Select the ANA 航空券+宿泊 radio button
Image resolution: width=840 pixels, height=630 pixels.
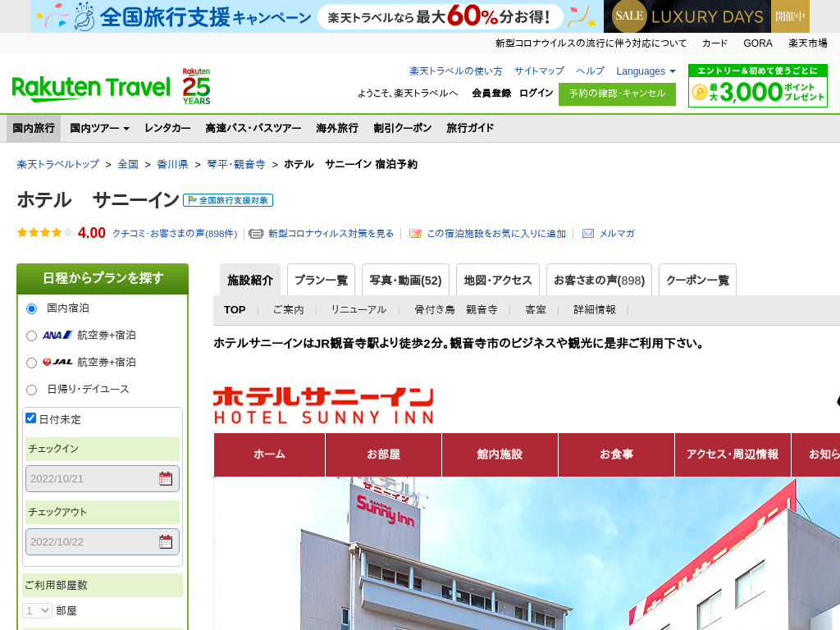(x=32, y=336)
